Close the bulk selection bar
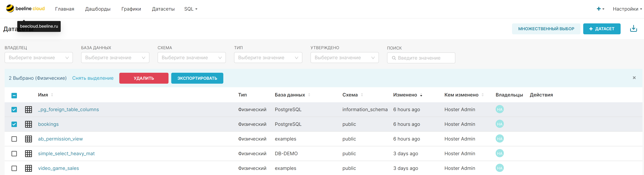This screenshot has height=175, width=644. pos(634,78)
